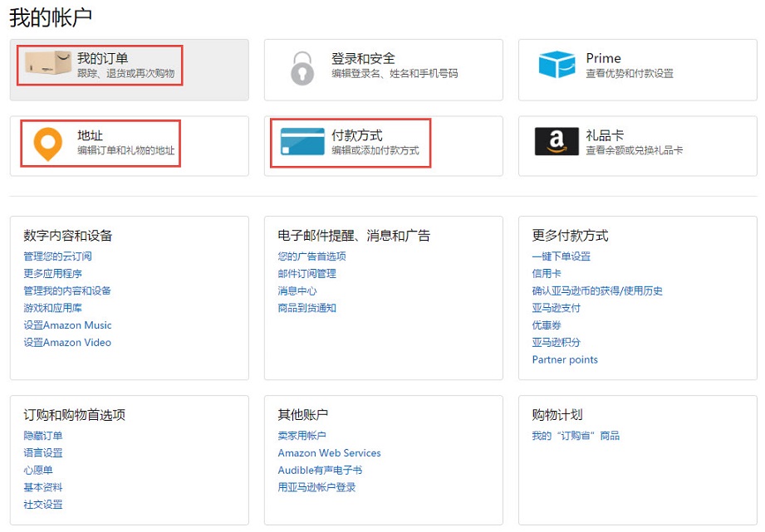Image resolution: width=765 pixels, height=532 pixels.
Task: Open 确认亚马逊币的获得/使用历史 link
Action: point(597,290)
